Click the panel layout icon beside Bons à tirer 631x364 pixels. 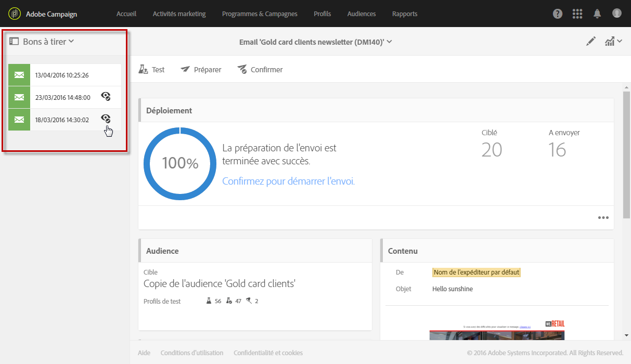pyautogui.click(x=14, y=41)
